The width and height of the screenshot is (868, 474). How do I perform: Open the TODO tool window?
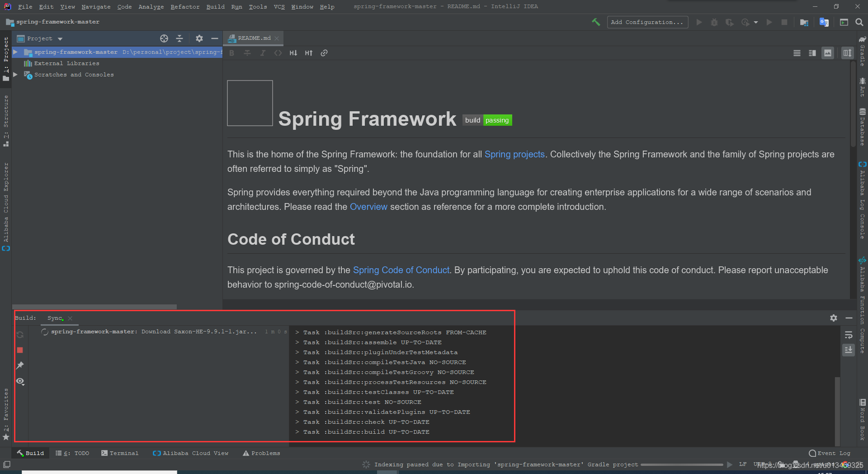(72, 453)
